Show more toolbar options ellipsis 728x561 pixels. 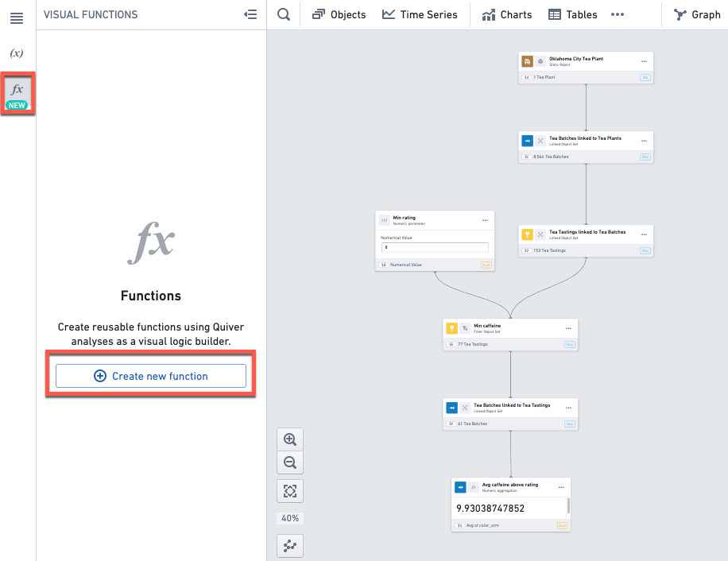pos(618,14)
